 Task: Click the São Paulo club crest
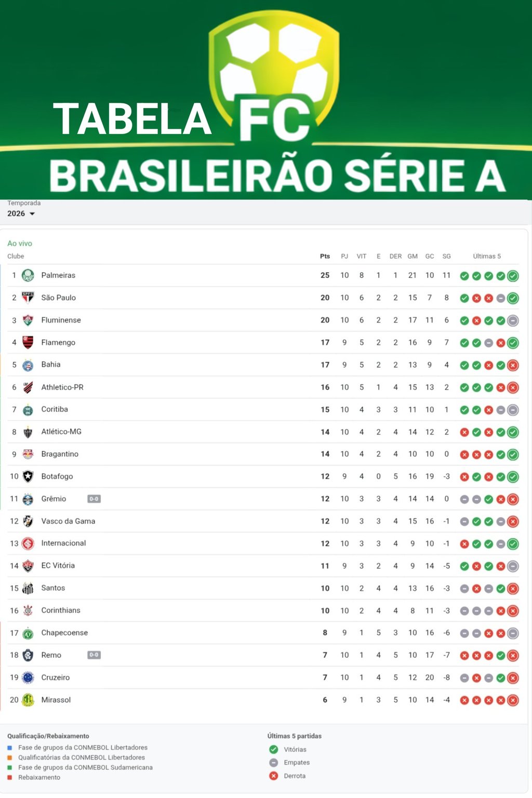point(28,298)
